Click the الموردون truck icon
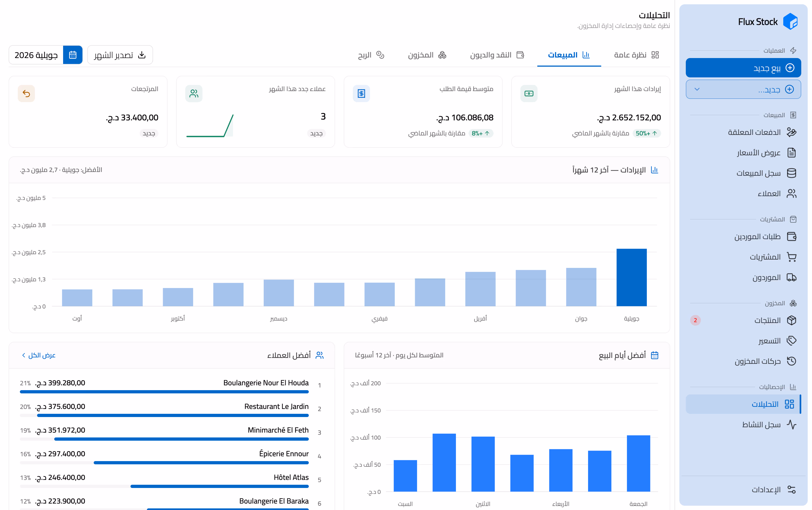This screenshot has height=510, width=812. 791,277
